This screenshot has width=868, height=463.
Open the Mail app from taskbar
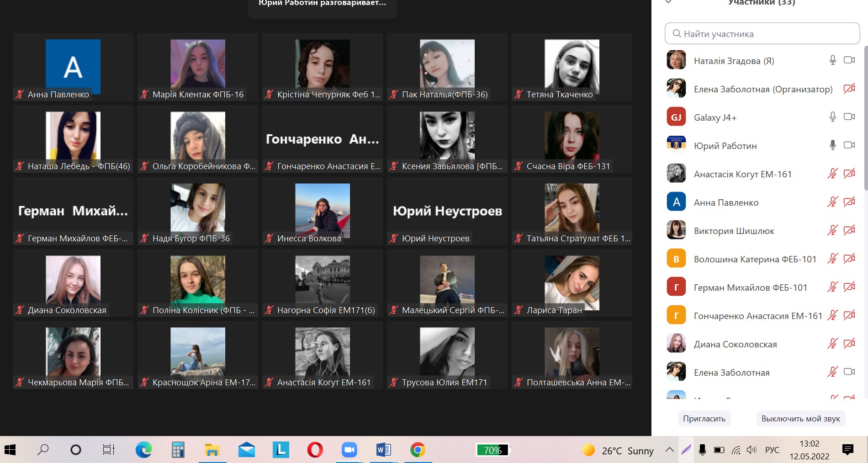(x=247, y=450)
